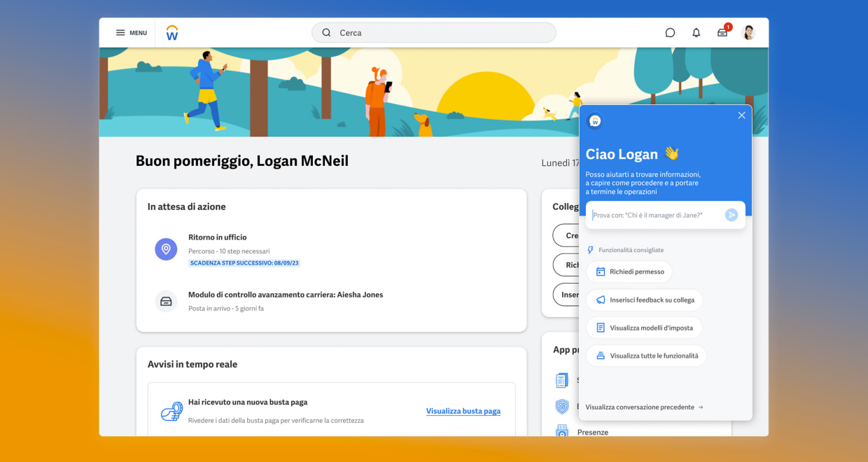Click the Workday logo icon

pos(172,33)
